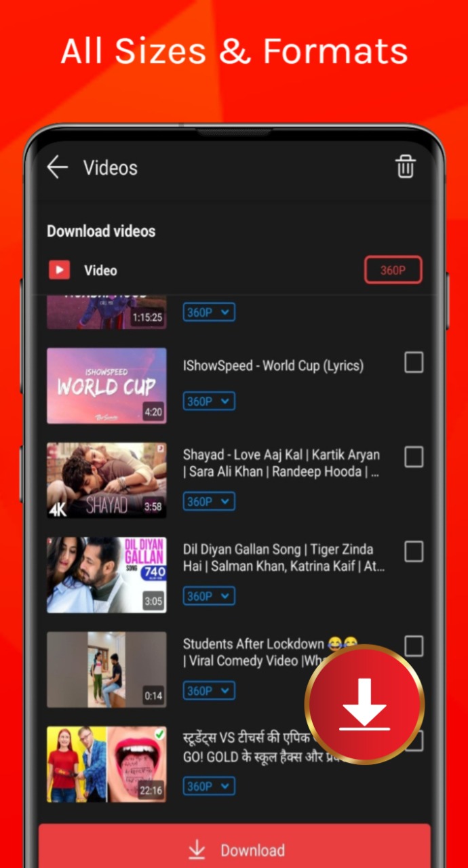The height and width of the screenshot is (868, 468).
Task: Tap the title 'Dil Diyan Gallan Song'
Action: (284, 557)
